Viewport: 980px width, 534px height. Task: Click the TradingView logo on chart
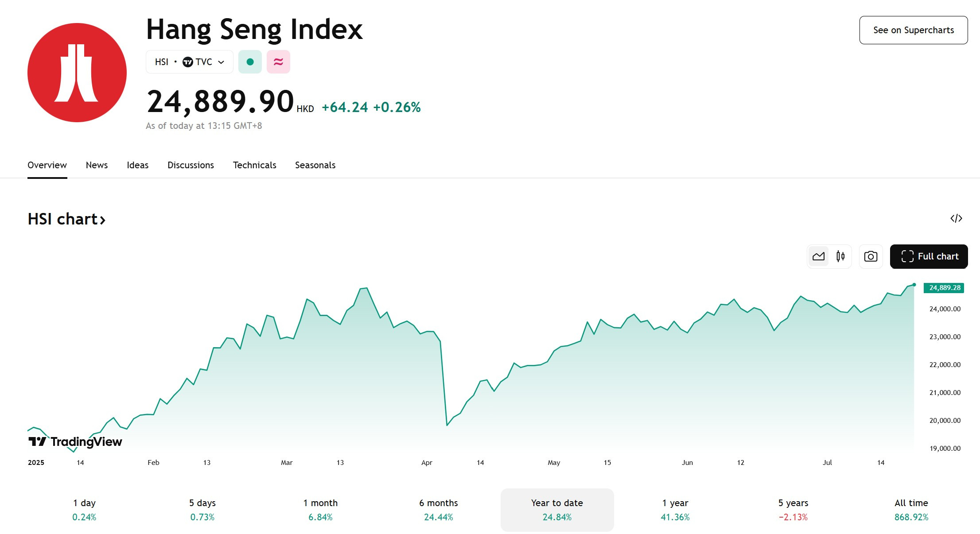click(x=75, y=441)
